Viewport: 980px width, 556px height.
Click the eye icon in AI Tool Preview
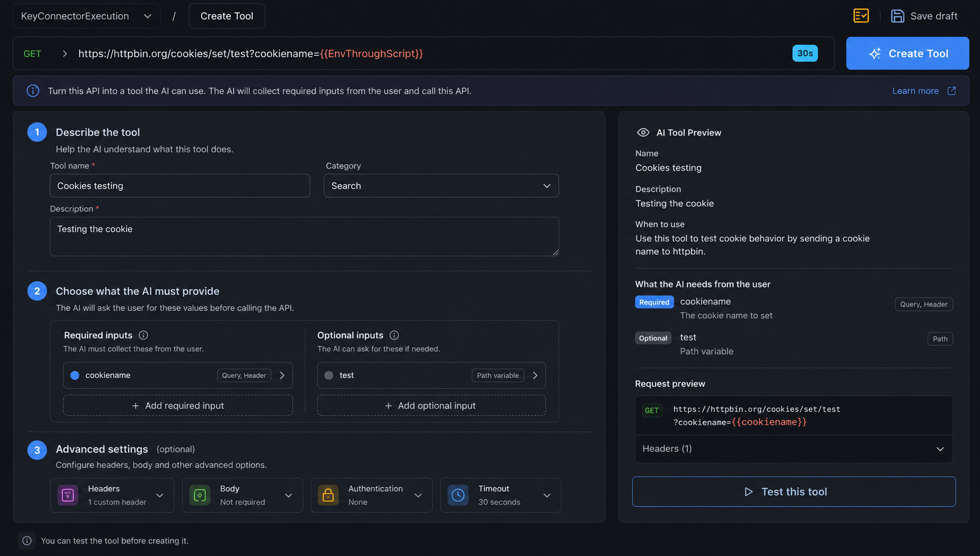(x=643, y=132)
